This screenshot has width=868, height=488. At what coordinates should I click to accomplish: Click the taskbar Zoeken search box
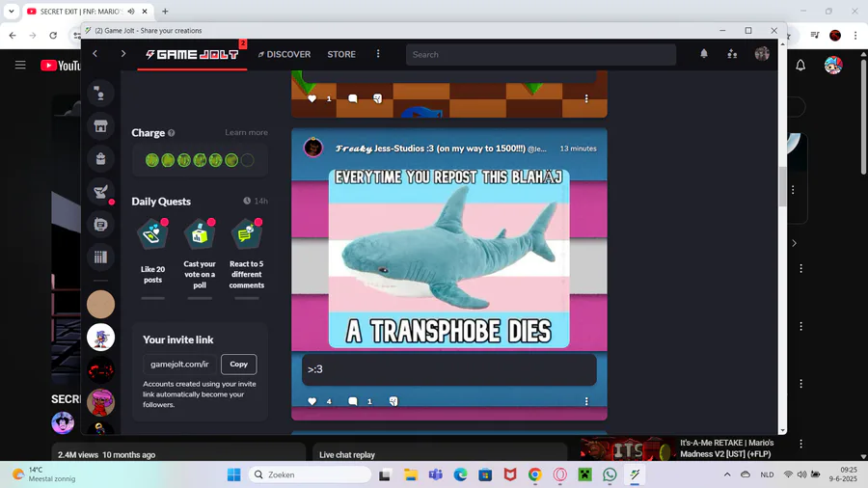(310, 474)
